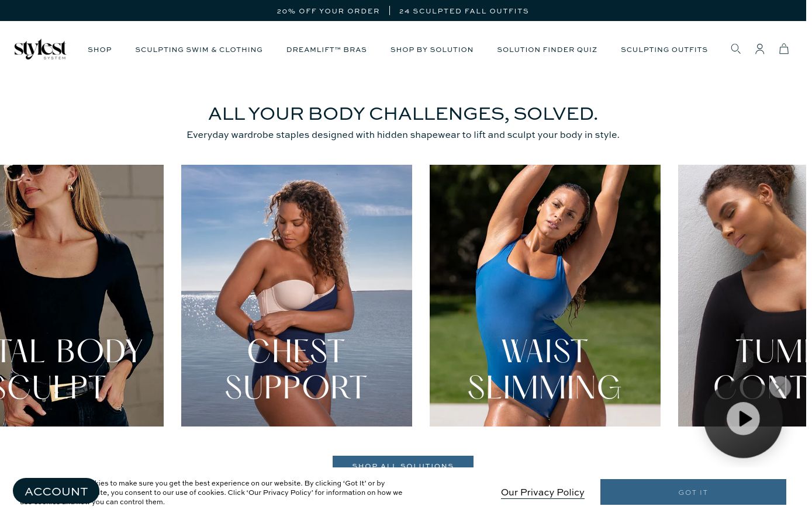Click the 20% Off Your Order banner link

click(x=328, y=11)
